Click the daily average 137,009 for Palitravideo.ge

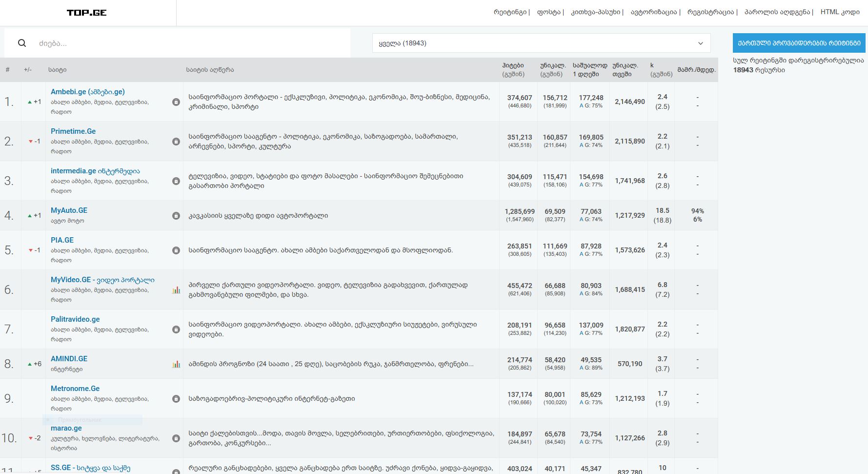[591, 325]
